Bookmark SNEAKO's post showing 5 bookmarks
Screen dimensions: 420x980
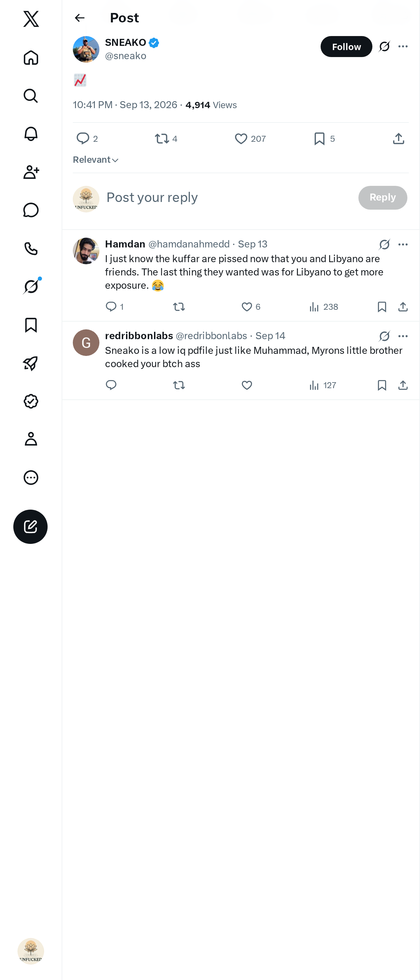(x=324, y=139)
